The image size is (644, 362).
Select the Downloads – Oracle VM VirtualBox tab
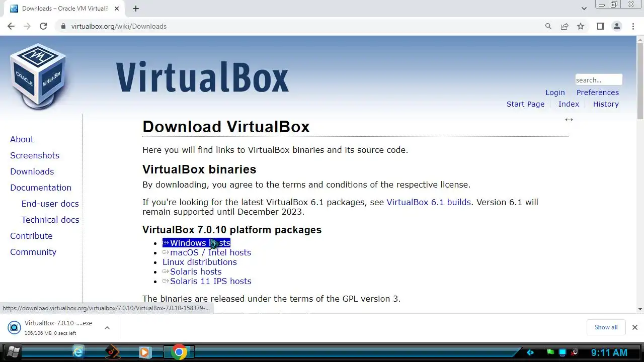click(64, 9)
